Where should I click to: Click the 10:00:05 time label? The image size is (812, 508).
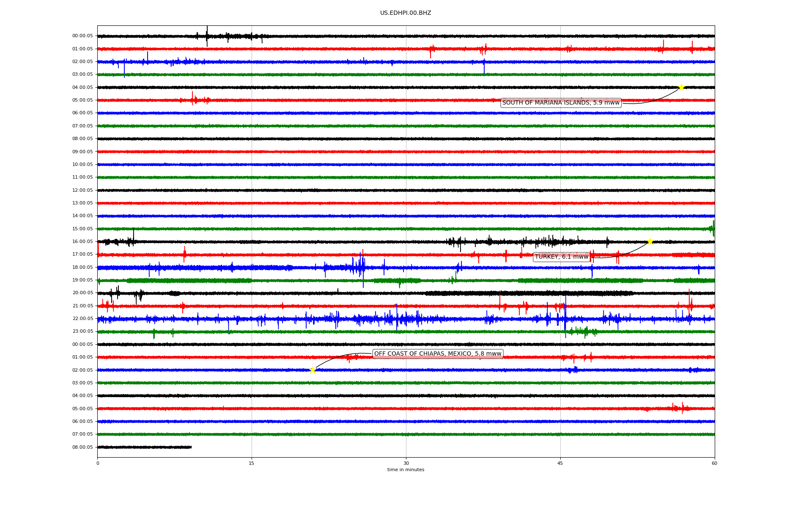click(x=82, y=165)
